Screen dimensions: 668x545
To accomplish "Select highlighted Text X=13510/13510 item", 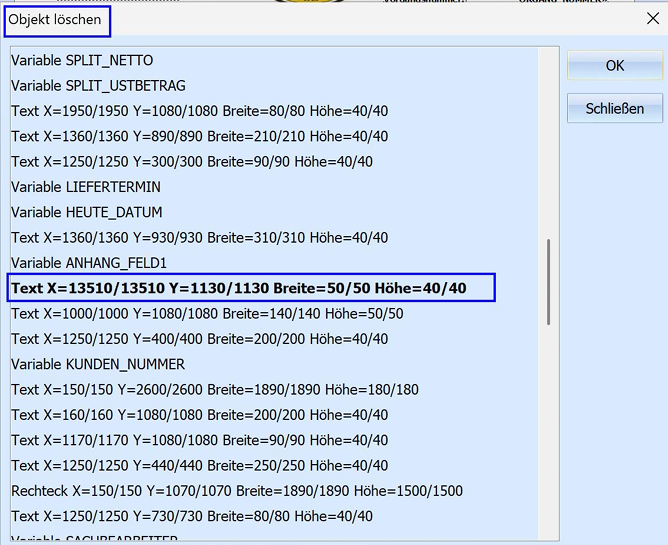I will coord(251,288).
